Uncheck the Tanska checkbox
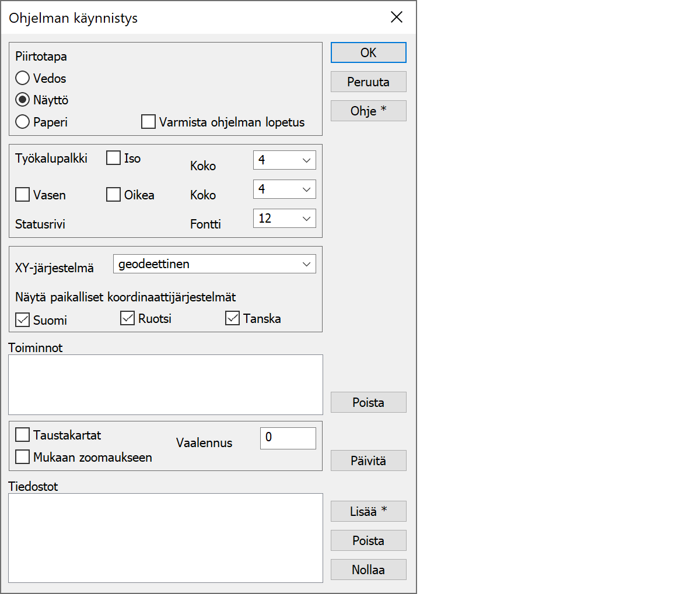The height and width of the screenshot is (594, 700). (233, 318)
